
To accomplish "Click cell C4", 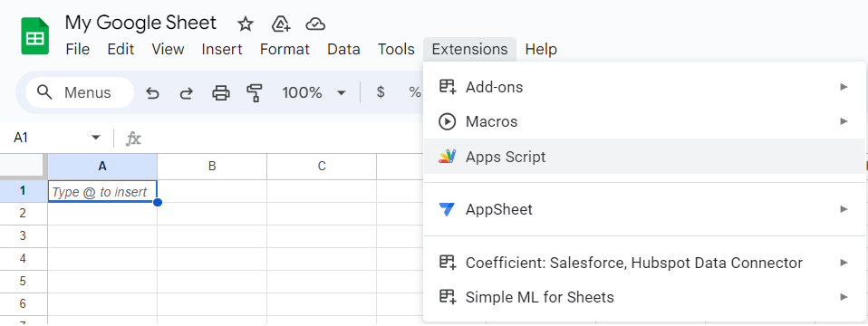I will (x=322, y=259).
